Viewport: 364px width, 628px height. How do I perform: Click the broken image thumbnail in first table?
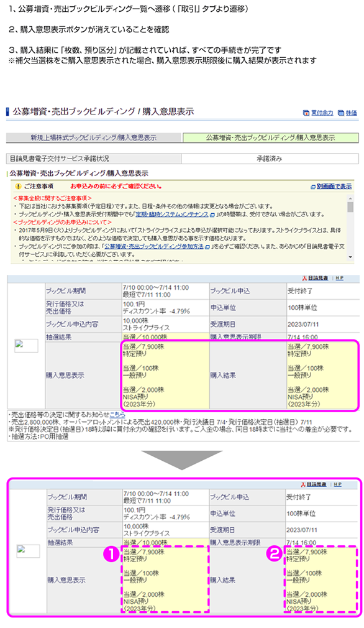[x=27, y=346]
